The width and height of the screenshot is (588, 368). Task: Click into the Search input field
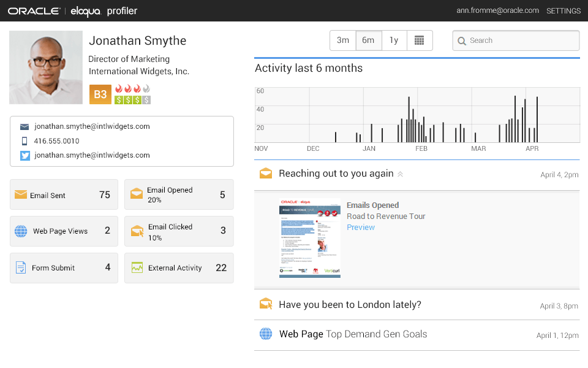pyautogui.click(x=516, y=40)
